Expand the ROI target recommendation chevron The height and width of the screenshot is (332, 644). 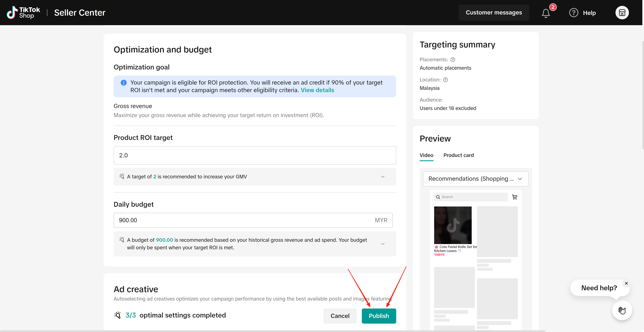[383, 177]
